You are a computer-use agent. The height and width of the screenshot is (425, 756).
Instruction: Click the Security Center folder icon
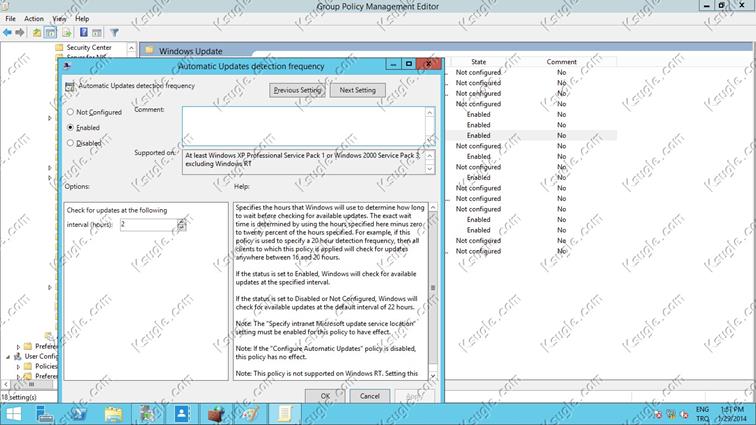[x=59, y=47]
